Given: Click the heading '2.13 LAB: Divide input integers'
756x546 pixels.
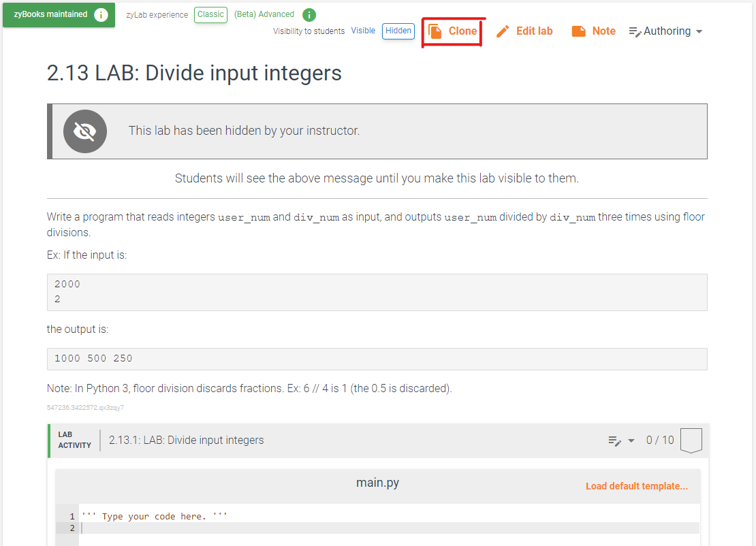Looking at the screenshot, I should tap(194, 74).
